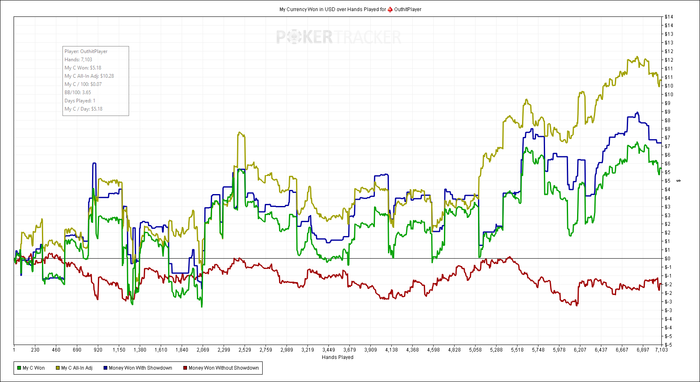This screenshot has width=700, height=382.
Task: Select the 'My C Won' legend label
Action: tap(33, 368)
